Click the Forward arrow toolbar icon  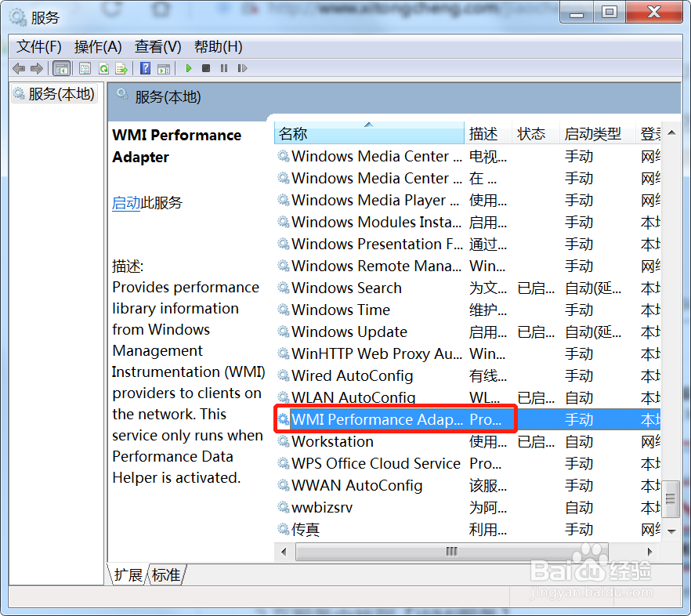tap(37, 68)
